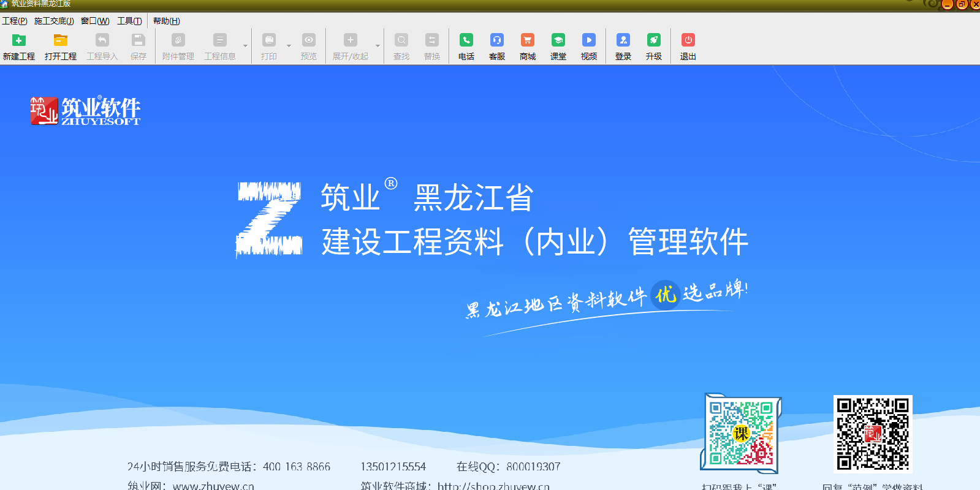This screenshot has width=980, height=490.
Task: Open the shop (商城) cart icon
Action: tap(528, 40)
